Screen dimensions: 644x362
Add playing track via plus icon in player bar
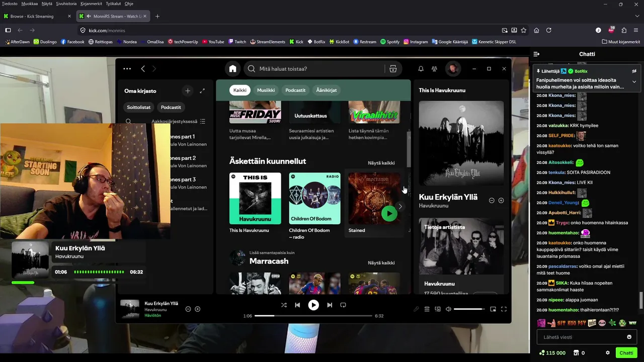click(197, 309)
